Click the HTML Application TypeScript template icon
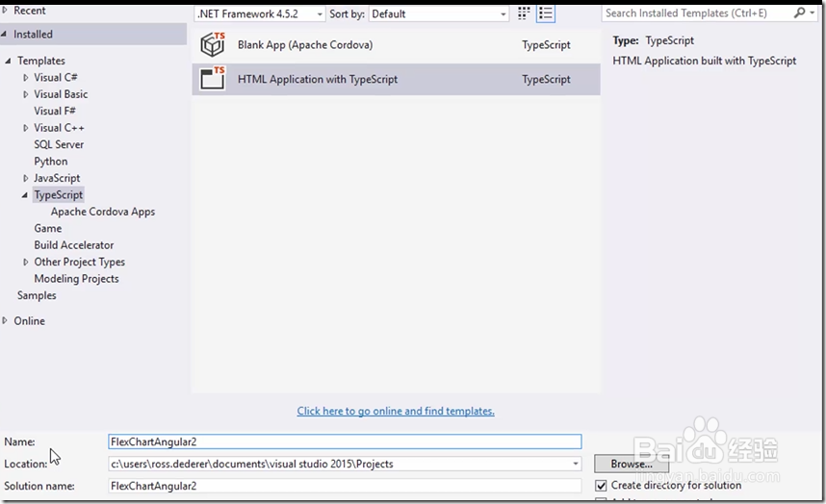This screenshot has height=504, width=826. 213,79
